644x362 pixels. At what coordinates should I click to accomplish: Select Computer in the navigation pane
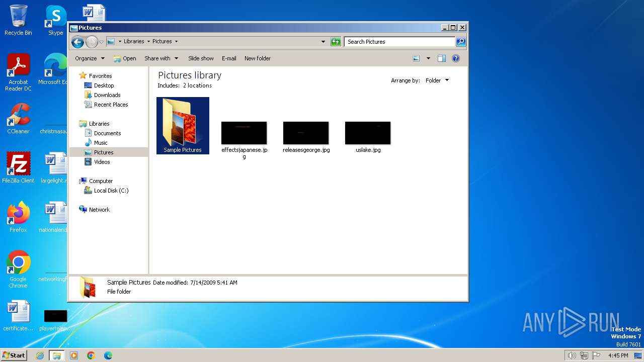[x=101, y=181]
